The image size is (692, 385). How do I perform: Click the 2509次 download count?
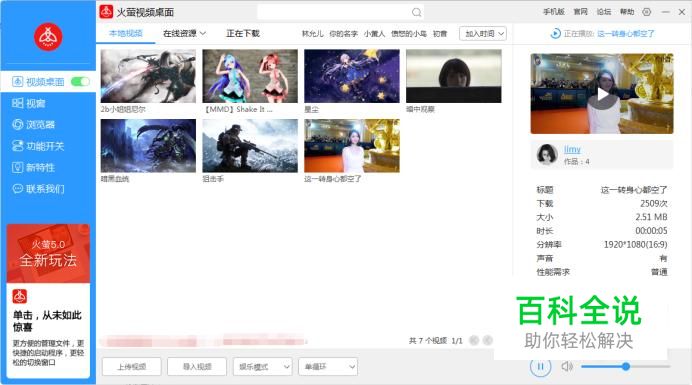654,204
